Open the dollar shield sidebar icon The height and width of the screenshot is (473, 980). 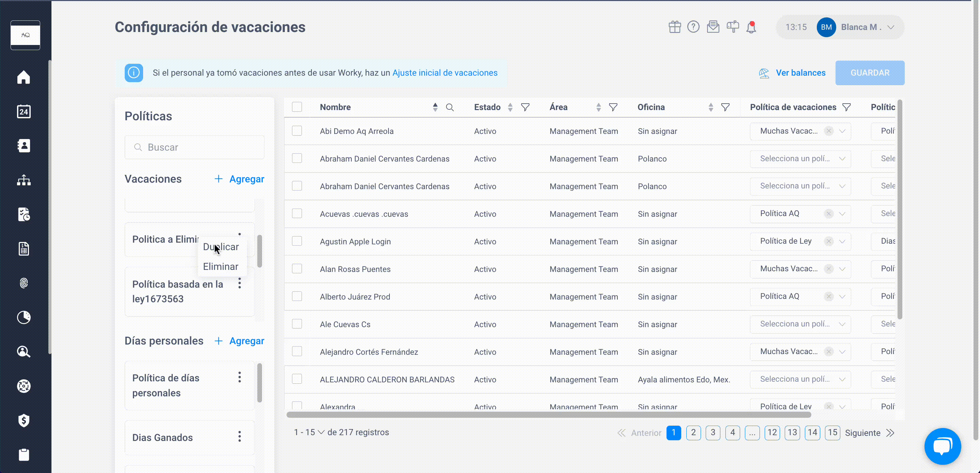click(24, 420)
